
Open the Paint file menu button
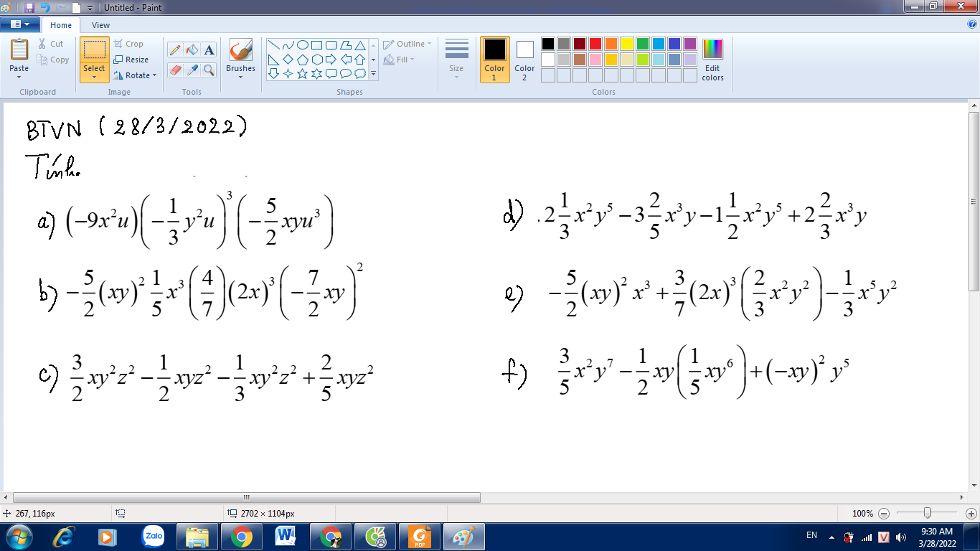pyautogui.click(x=20, y=24)
